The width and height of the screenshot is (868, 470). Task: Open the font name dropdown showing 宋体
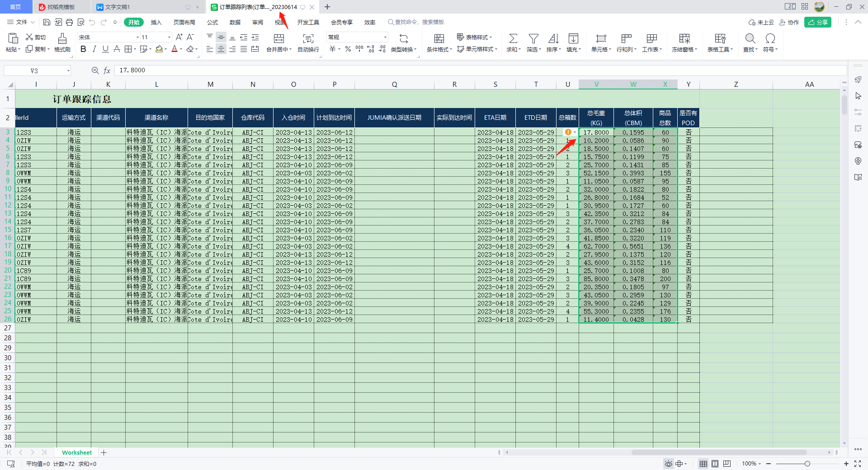(137, 38)
